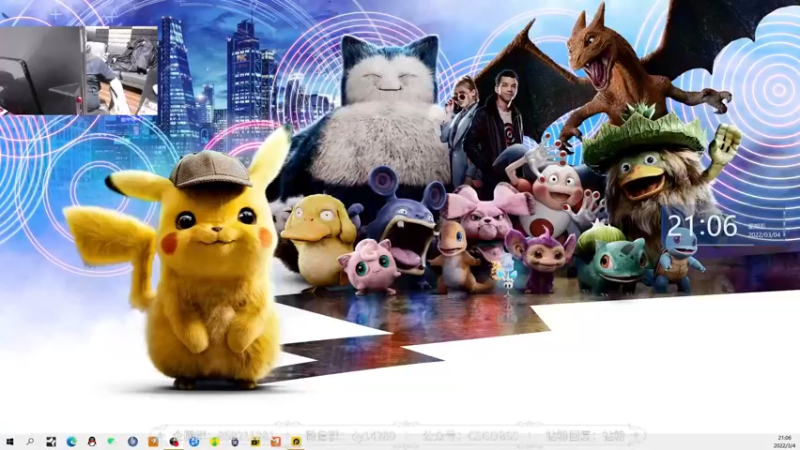
Task: Open the QQ penguin app in taskbar
Action: click(92, 441)
